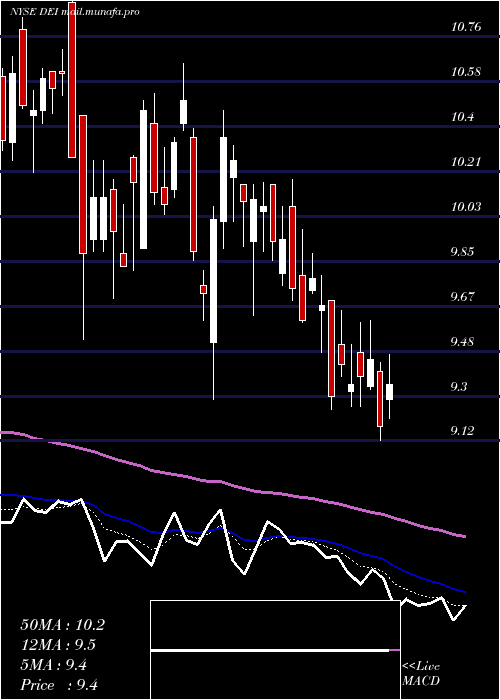Click the 5MA : 9.4 readout
The width and height of the screenshot is (500, 700).
point(54,665)
